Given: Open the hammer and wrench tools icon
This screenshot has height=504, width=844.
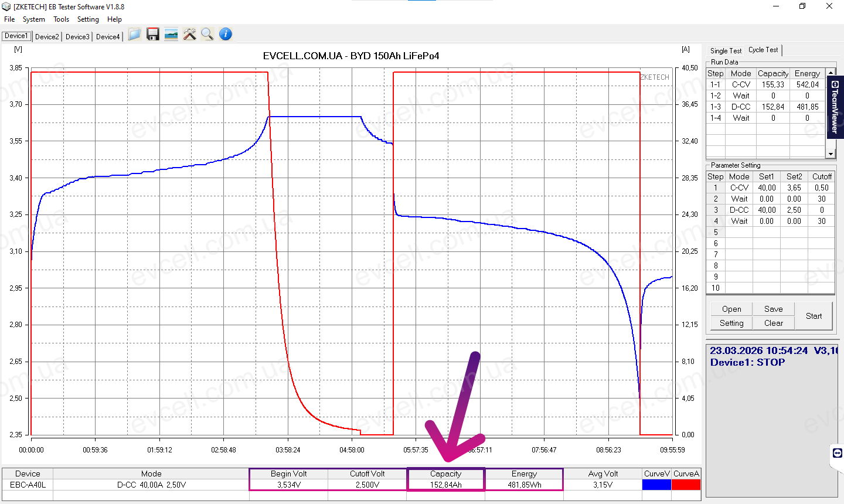Looking at the screenshot, I should pyautogui.click(x=189, y=35).
